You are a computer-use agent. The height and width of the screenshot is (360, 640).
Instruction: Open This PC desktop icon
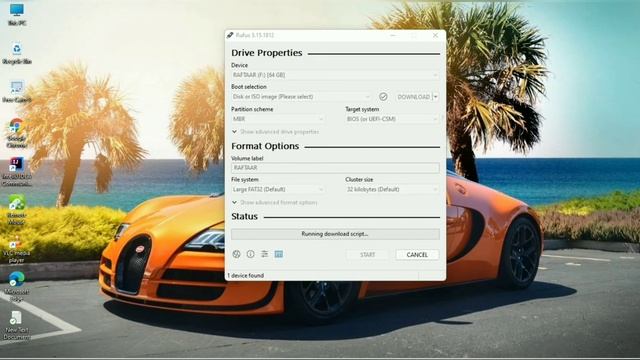(x=17, y=14)
